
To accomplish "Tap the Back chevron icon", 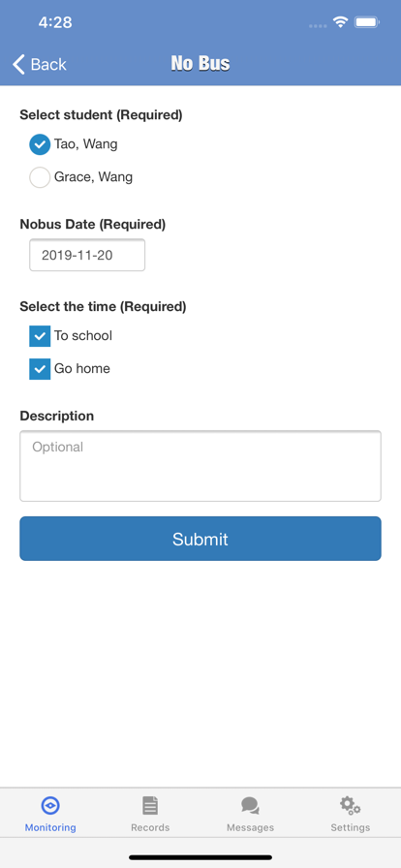I will pyautogui.click(x=18, y=64).
